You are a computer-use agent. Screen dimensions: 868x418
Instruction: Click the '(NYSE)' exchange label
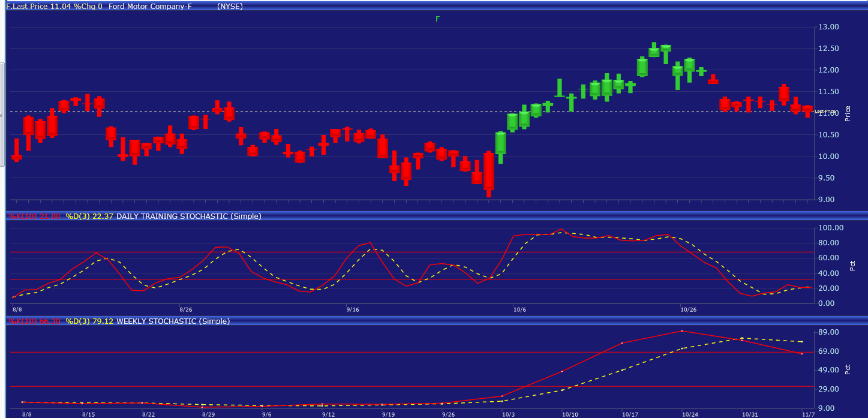[x=230, y=6]
